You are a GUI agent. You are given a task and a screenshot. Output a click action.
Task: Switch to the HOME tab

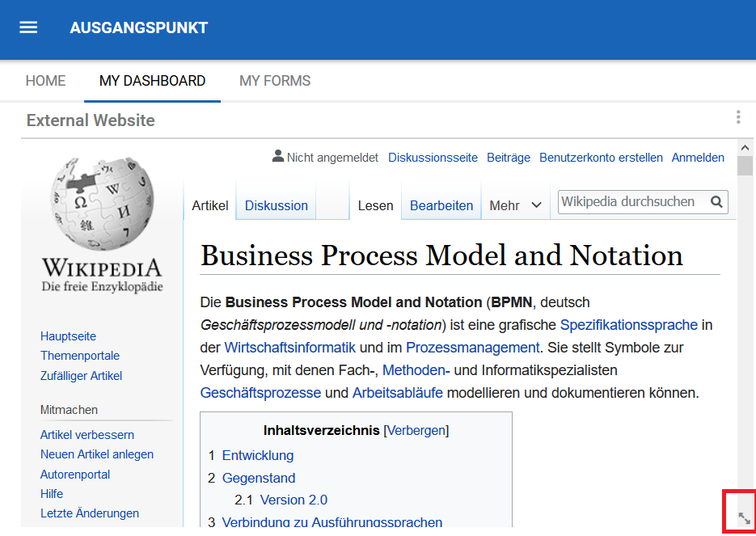pyautogui.click(x=45, y=81)
